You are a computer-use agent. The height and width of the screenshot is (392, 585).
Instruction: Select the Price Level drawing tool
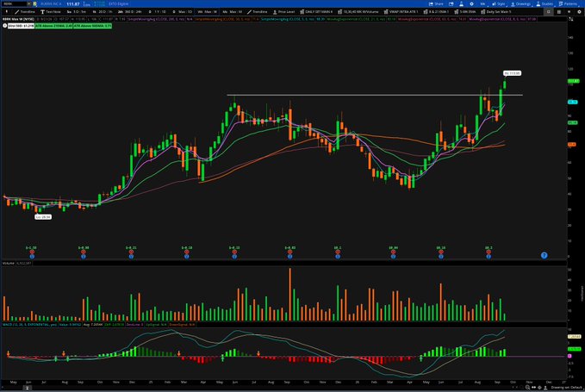click(x=284, y=11)
